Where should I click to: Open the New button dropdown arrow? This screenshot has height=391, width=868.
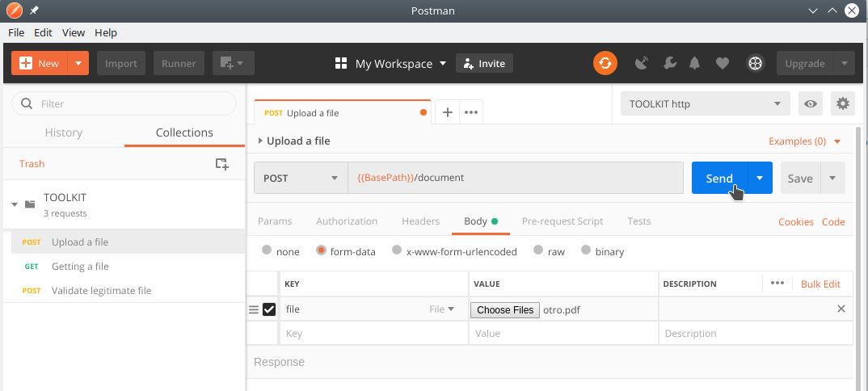[78, 63]
